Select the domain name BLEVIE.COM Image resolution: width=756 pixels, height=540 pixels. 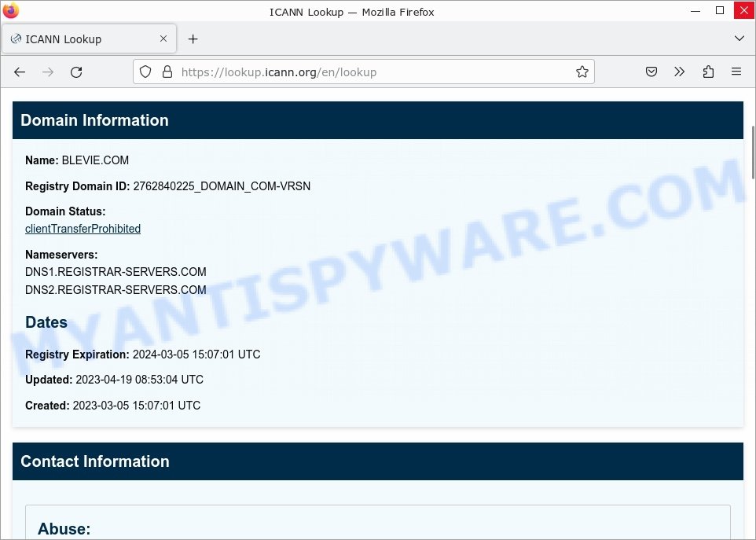(95, 160)
